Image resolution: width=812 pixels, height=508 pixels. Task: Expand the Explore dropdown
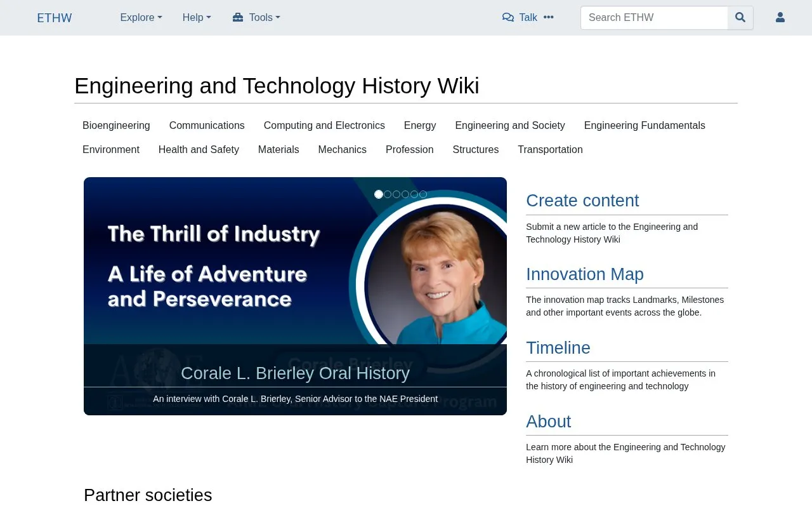141,18
